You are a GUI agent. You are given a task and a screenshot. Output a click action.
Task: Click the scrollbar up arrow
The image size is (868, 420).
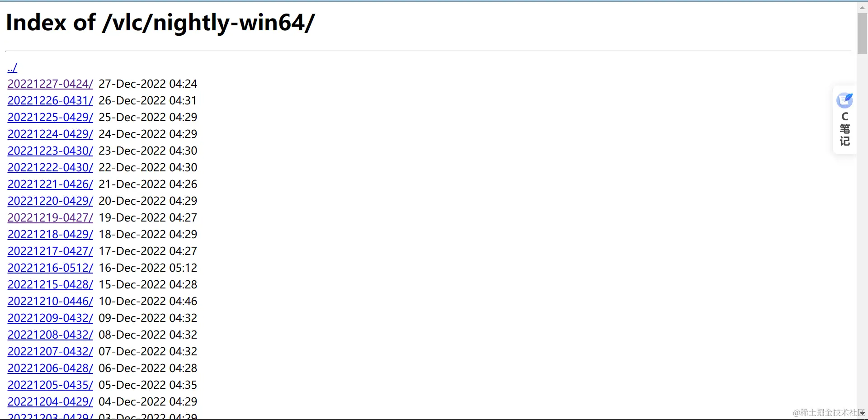click(x=862, y=7)
